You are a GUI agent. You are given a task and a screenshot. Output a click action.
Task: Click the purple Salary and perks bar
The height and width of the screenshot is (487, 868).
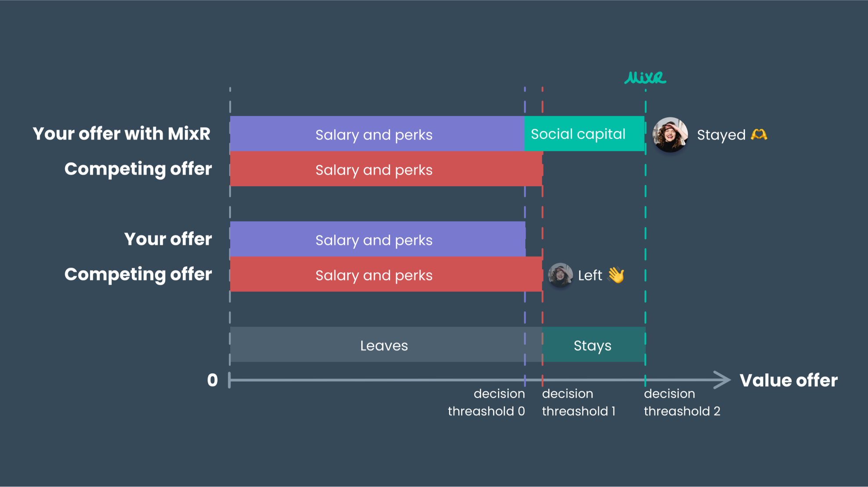(x=374, y=134)
